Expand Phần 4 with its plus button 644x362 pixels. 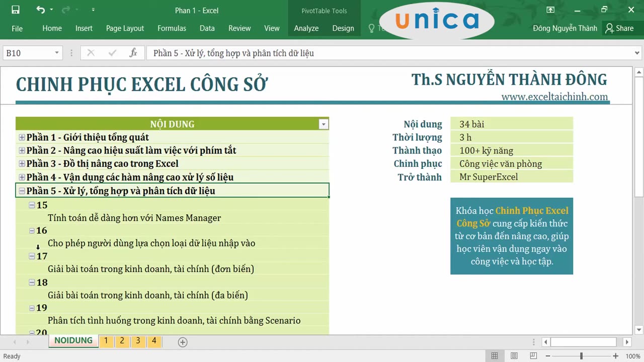point(22,177)
